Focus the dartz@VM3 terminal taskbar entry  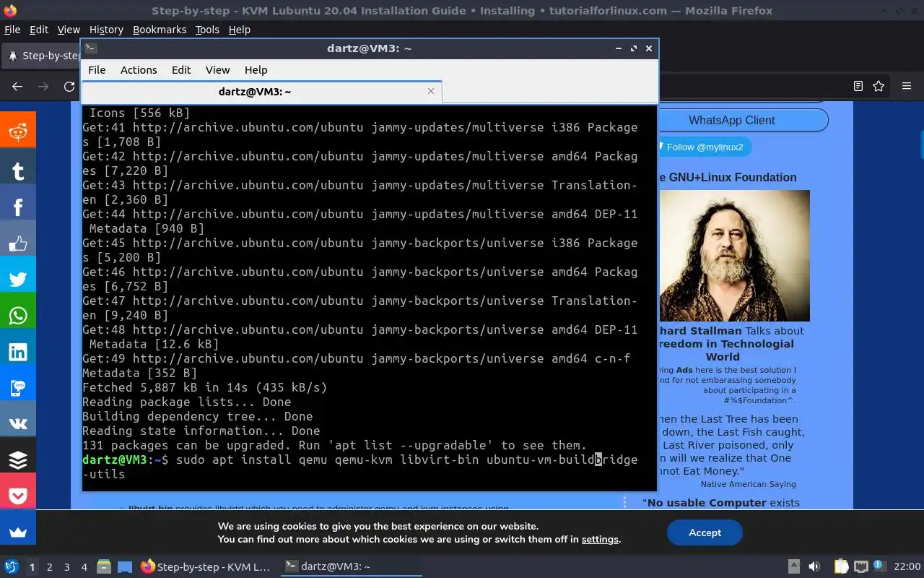pos(350,566)
